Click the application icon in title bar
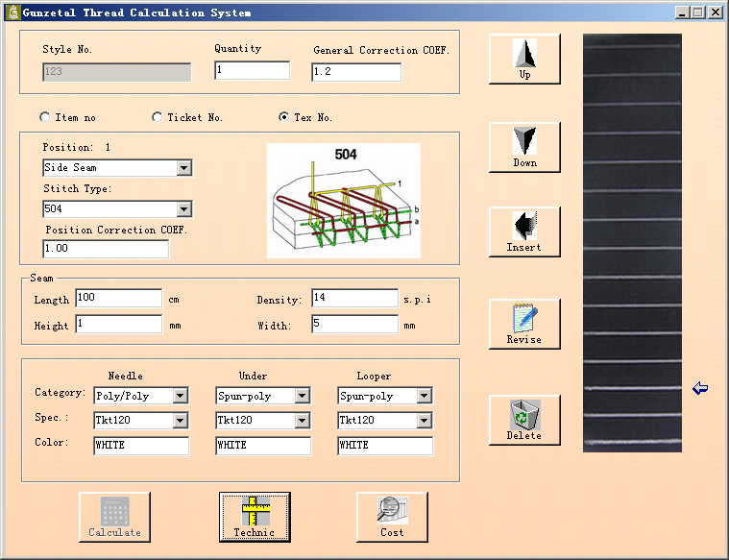The width and height of the screenshot is (729, 560). tap(13, 12)
